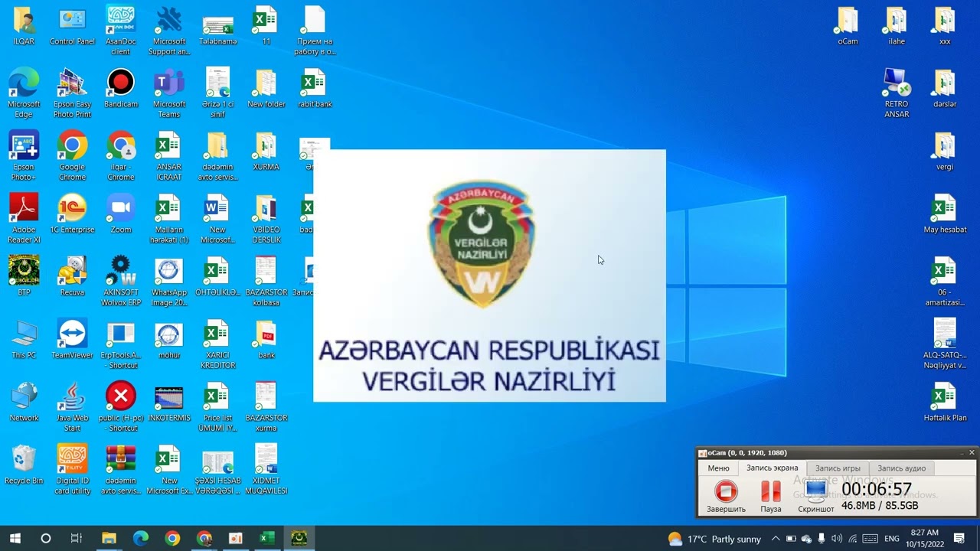Select the ilqar - Chrome profile shortcut

pos(120,156)
